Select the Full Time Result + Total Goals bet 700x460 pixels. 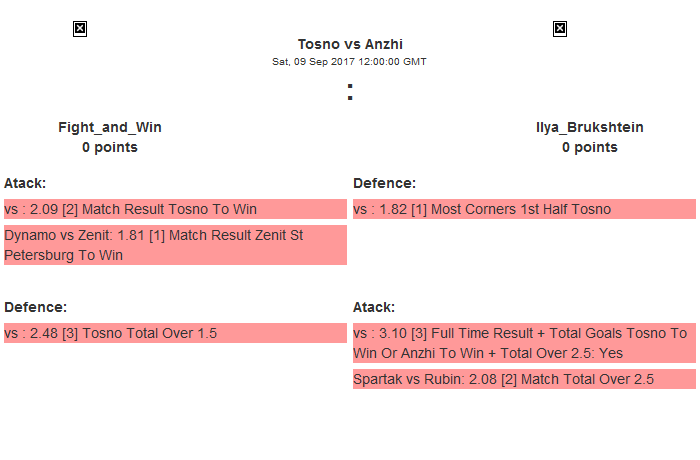tap(524, 343)
